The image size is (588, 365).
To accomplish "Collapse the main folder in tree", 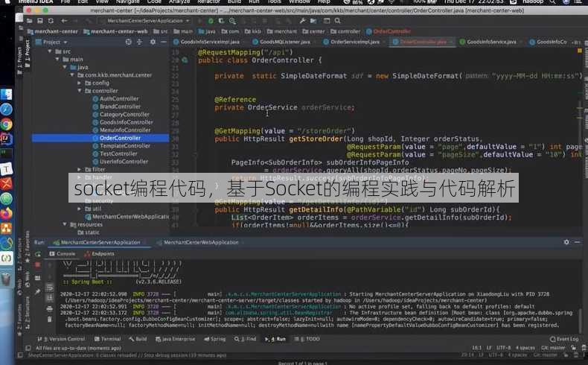I will click(57, 60).
